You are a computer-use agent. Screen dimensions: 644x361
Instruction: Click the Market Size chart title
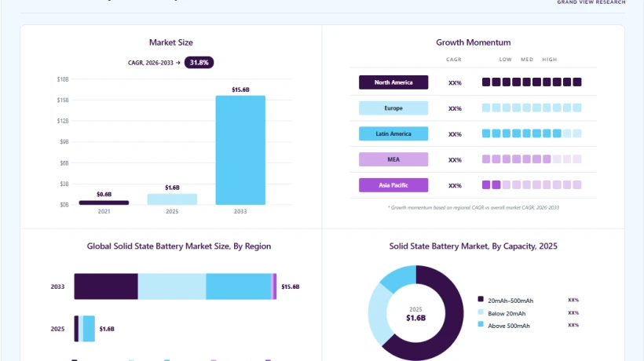coord(171,42)
